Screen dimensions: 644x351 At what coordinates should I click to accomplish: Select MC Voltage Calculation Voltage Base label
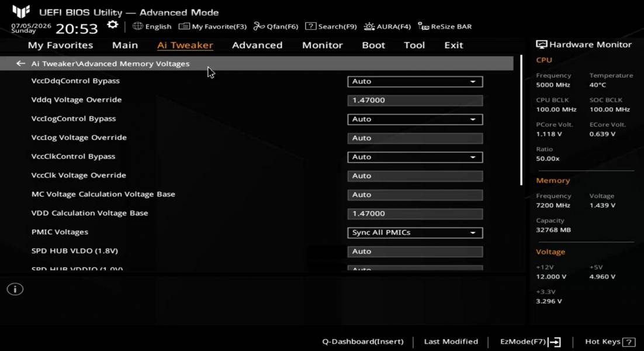(103, 194)
